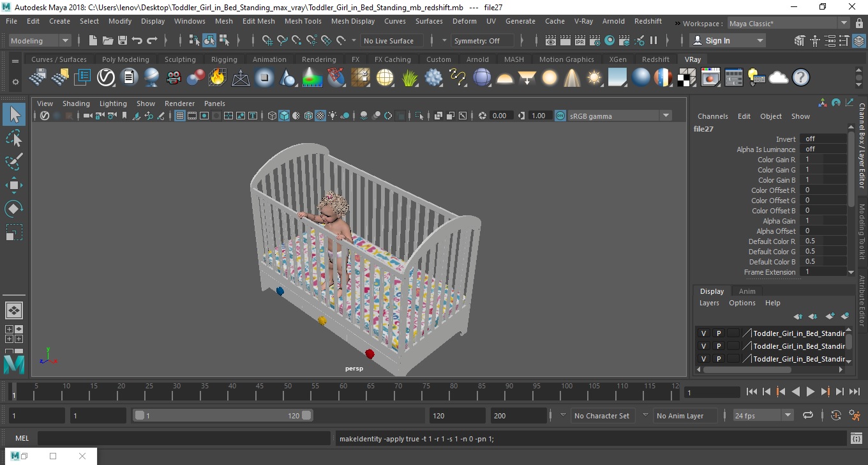
Task: Jump to the start of playback range
Action: [x=752, y=392]
